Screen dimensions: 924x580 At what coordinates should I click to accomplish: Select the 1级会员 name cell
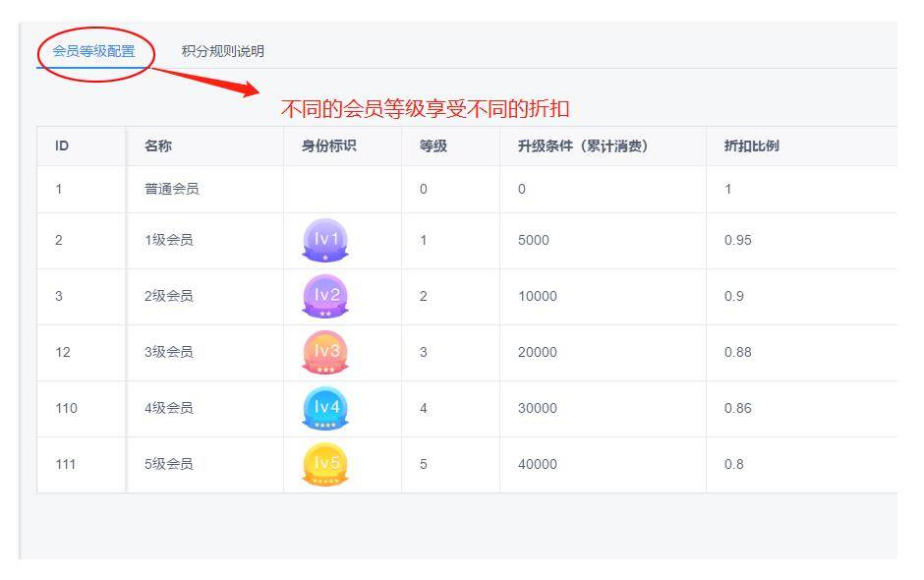(x=168, y=240)
